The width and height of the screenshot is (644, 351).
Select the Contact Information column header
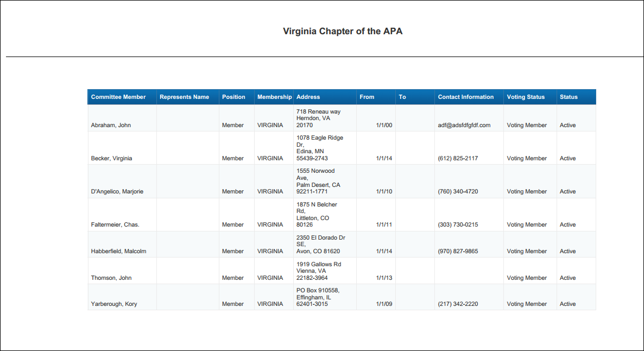point(466,97)
